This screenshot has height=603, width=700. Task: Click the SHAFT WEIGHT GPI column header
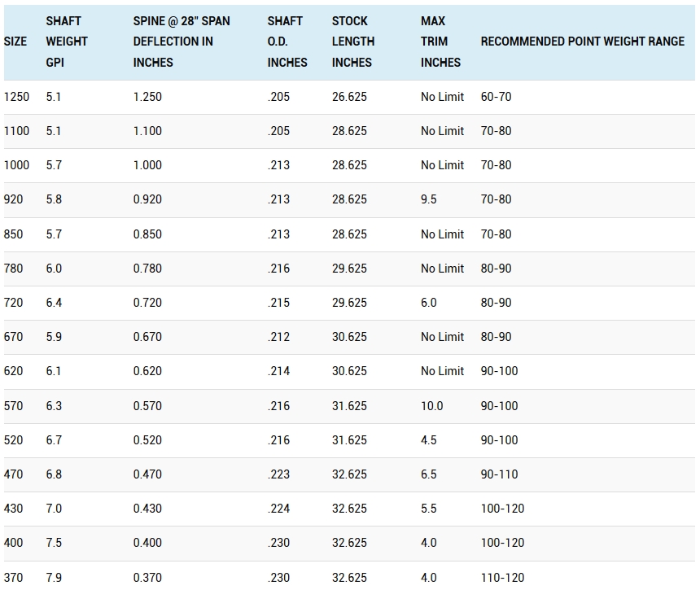[67, 42]
